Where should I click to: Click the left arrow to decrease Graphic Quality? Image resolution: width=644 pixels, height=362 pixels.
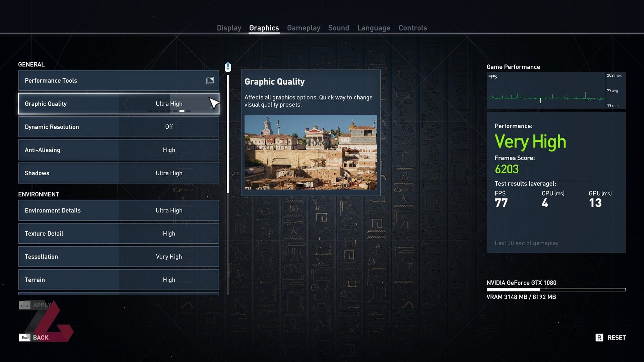[126, 104]
